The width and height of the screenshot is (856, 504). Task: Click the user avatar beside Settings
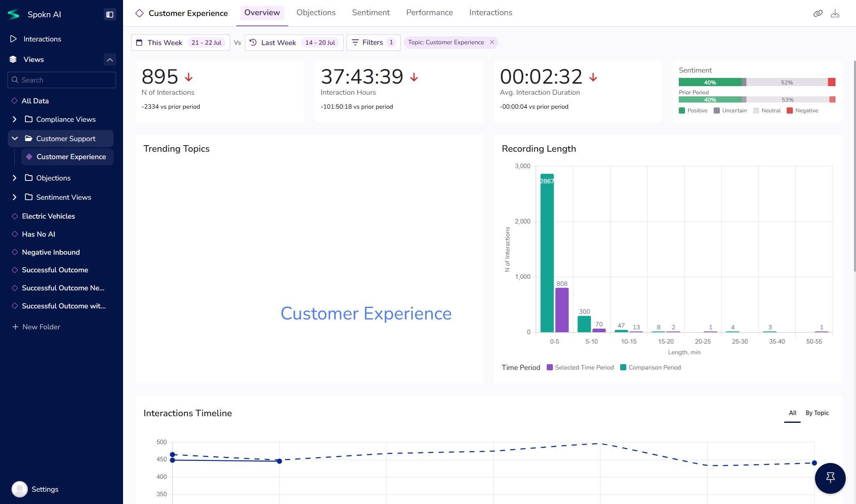(x=19, y=489)
